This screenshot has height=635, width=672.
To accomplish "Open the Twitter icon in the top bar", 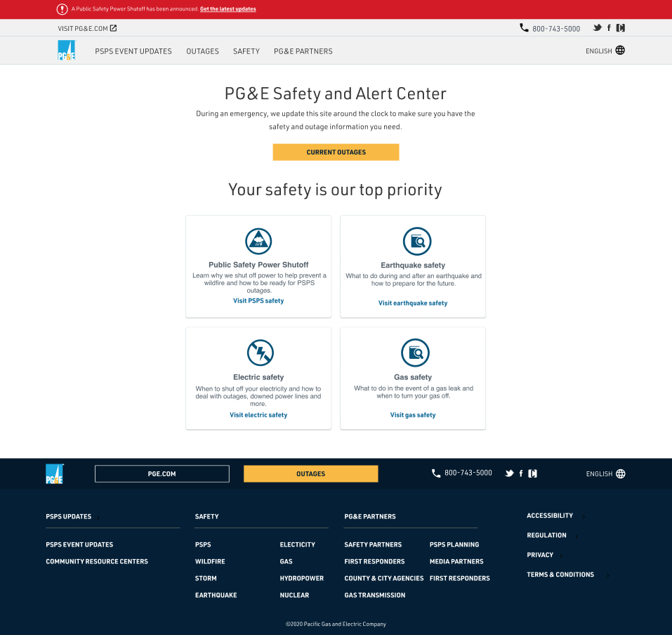I will (597, 28).
